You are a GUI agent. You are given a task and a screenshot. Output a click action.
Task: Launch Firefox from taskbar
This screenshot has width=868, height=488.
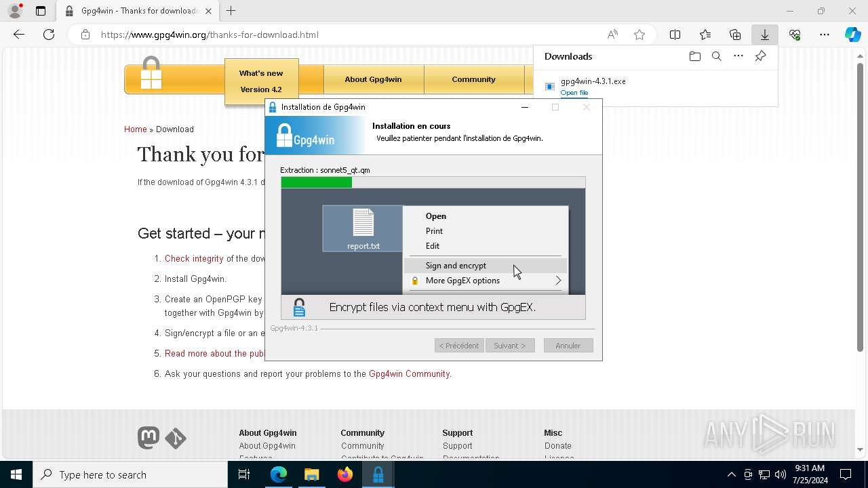coord(344,474)
